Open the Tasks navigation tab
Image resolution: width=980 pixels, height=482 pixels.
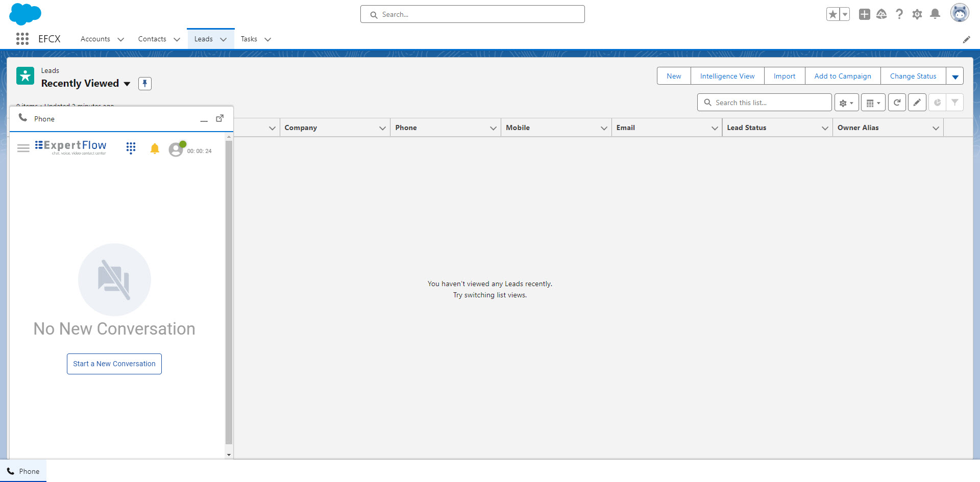click(x=249, y=39)
